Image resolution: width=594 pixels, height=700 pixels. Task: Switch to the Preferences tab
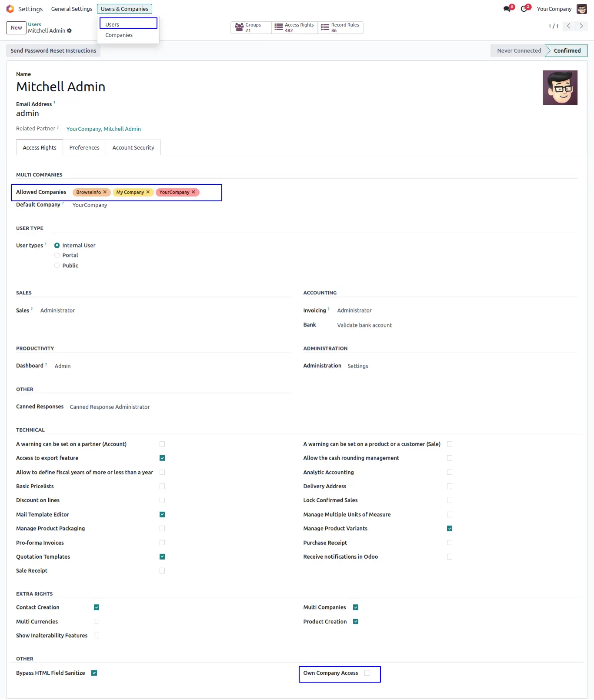click(x=84, y=148)
